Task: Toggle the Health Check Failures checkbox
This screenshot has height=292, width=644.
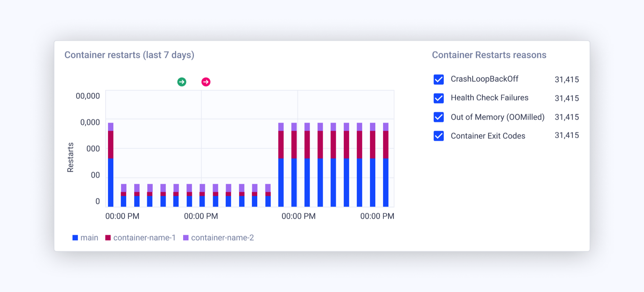Action: 439,98
